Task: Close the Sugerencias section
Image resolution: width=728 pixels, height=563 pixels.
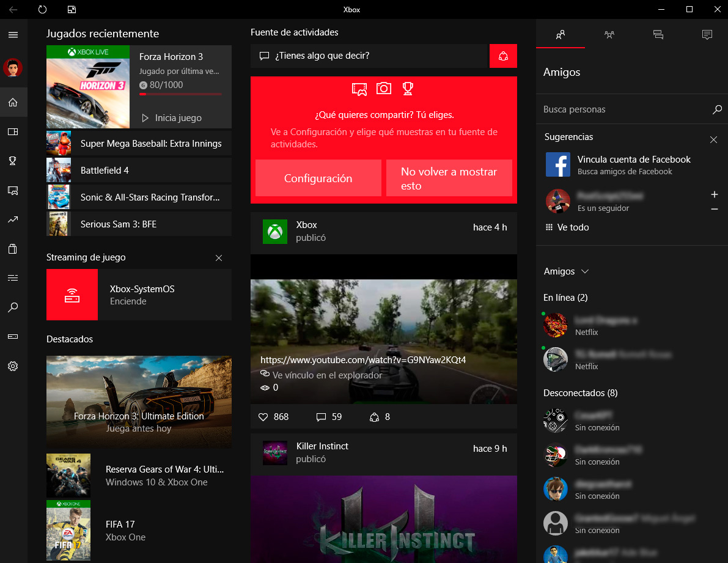Action: (713, 139)
